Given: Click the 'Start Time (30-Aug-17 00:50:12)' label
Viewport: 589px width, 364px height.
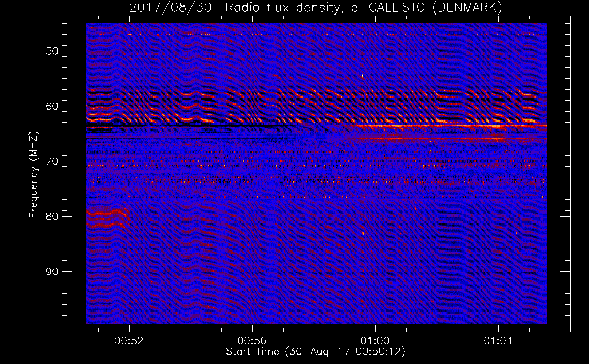Looking at the screenshot, I should (x=316, y=352).
